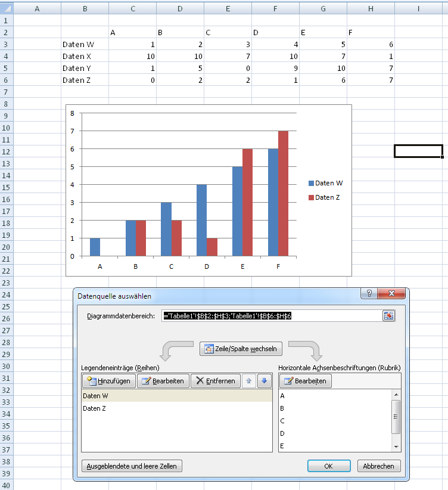Click the Hinzufügen button to add a series
Screen dimensions: 448x490
coord(109,381)
